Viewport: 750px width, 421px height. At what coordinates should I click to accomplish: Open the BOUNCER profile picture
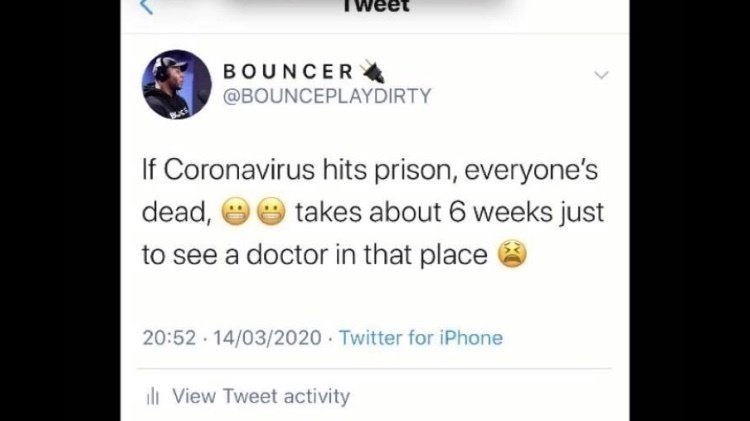177,84
